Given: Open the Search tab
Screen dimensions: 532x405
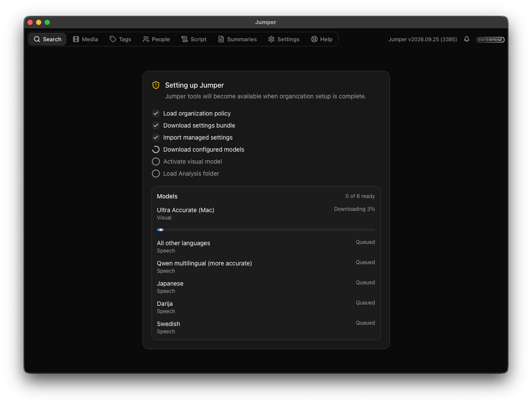Looking at the screenshot, I should (47, 39).
